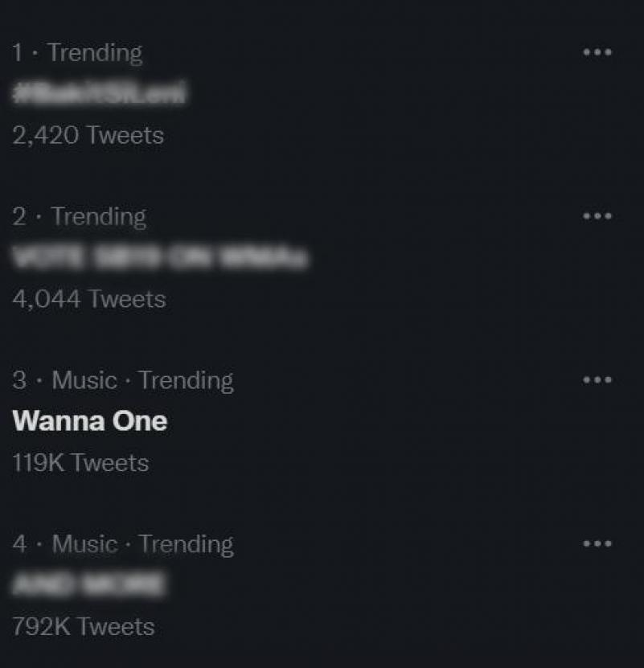Screen dimensions: 644x668
Task: Click the Trending label on the fourth trend
Action: (x=186, y=544)
